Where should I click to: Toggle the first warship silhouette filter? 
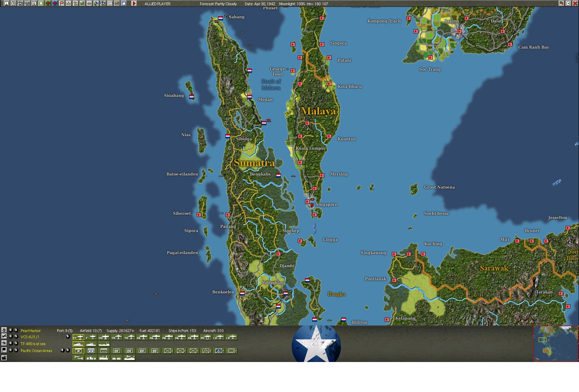point(78,344)
